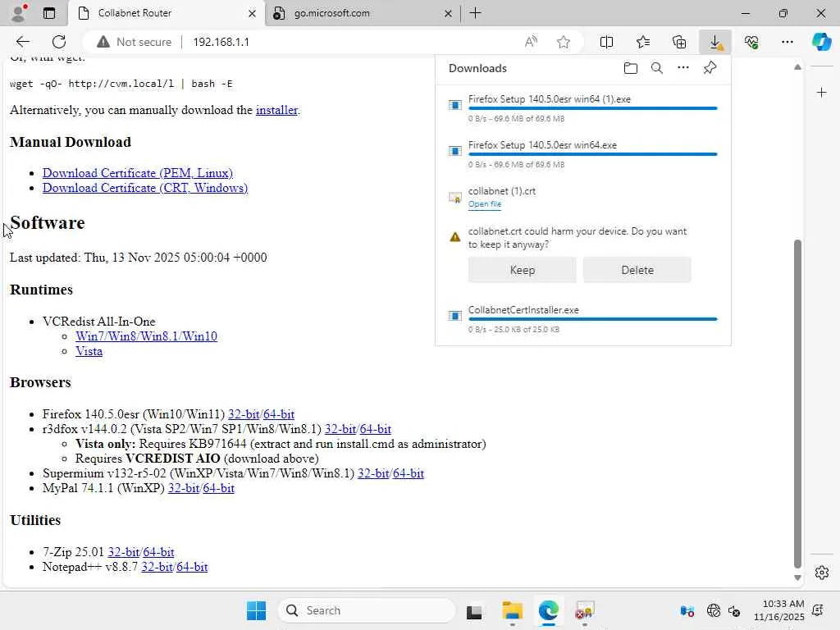Search downloads with magnifier icon
This screenshot has width=840, height=630.
657,68
